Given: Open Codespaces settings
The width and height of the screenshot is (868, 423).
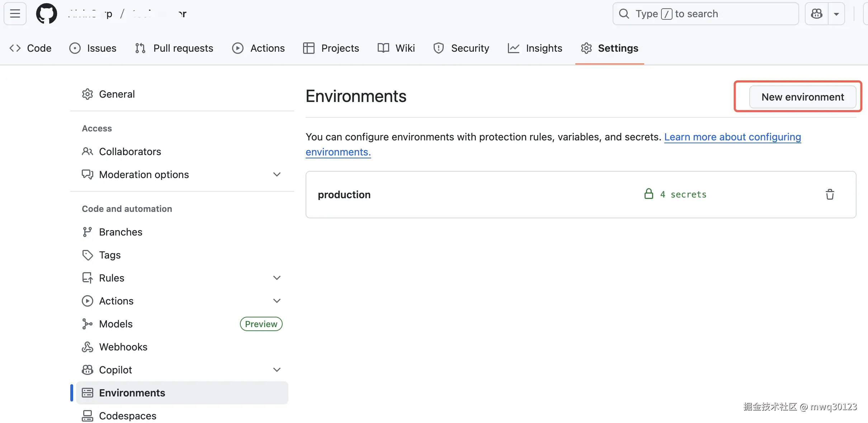Looking at the screenshot, I should 182,416.
